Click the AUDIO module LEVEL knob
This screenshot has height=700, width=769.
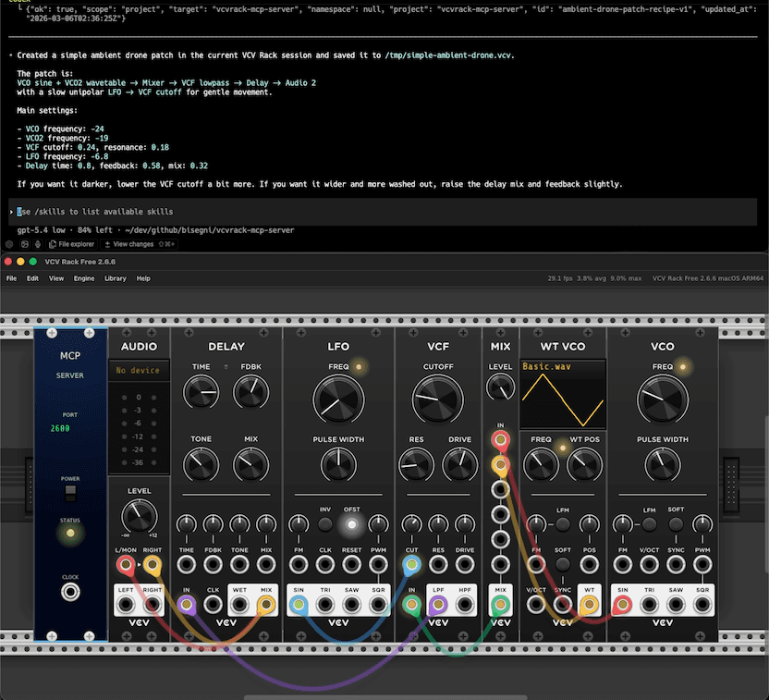pos(139,516)
